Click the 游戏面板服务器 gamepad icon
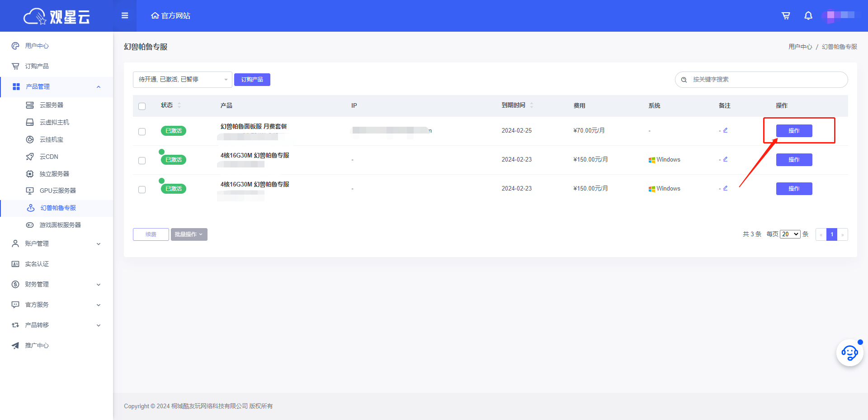The width and height of the screenshot is (868, 420). coord(30,225)
